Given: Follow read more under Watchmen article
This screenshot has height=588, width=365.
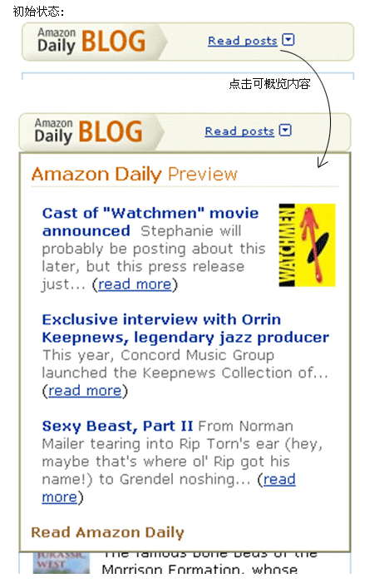Looking at the screenshot, I should pos(135,284).
